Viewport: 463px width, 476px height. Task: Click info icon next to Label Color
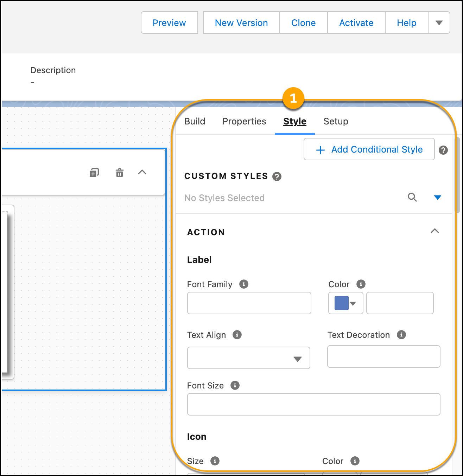(361, 284)
